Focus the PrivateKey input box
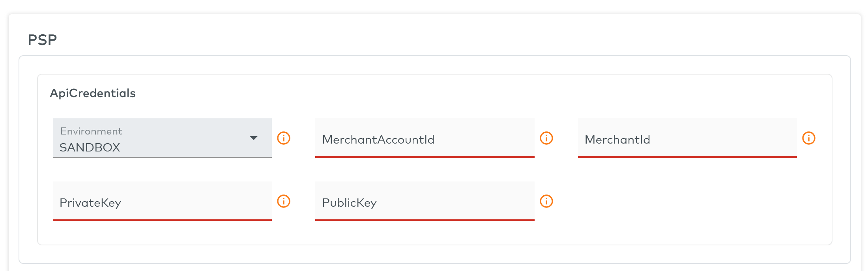Viewport: 868px width, 271px height. click(162, 201)
